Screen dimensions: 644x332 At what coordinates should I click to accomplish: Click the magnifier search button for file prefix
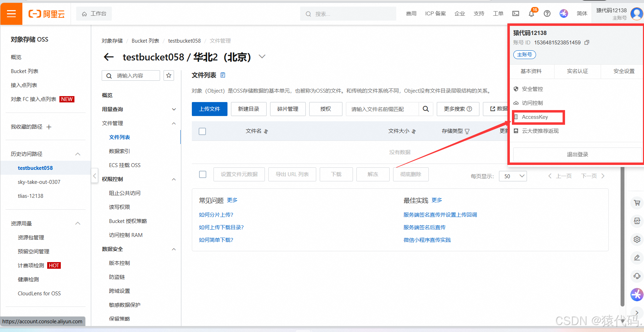[x=426, y=109]
